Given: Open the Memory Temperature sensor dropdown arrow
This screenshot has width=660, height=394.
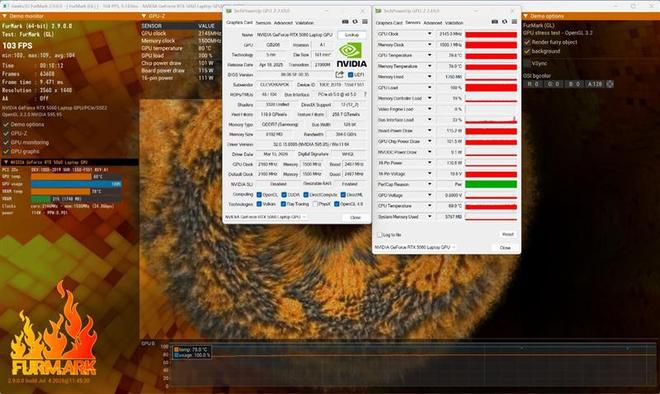Looking at the screenshot, I should (429, 66).
